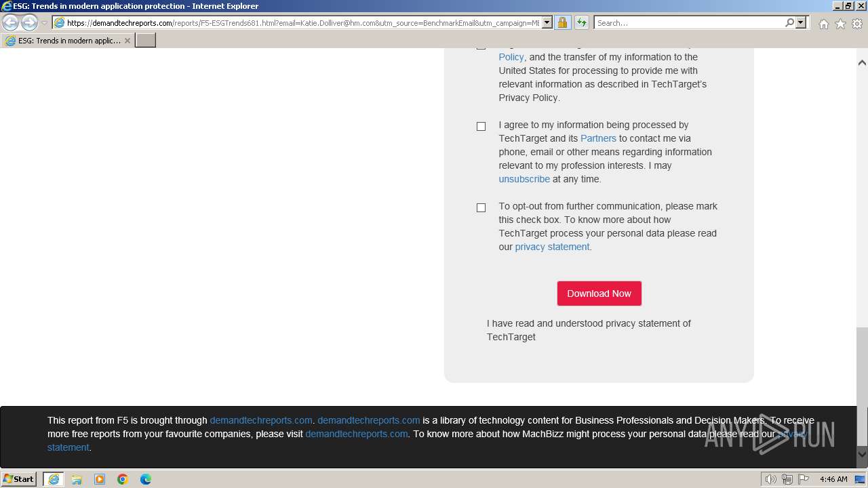The width and height of the screenshot is (868, 488).
Task: Launch Google Chrome from taskbar
Action: pos(123,479)
